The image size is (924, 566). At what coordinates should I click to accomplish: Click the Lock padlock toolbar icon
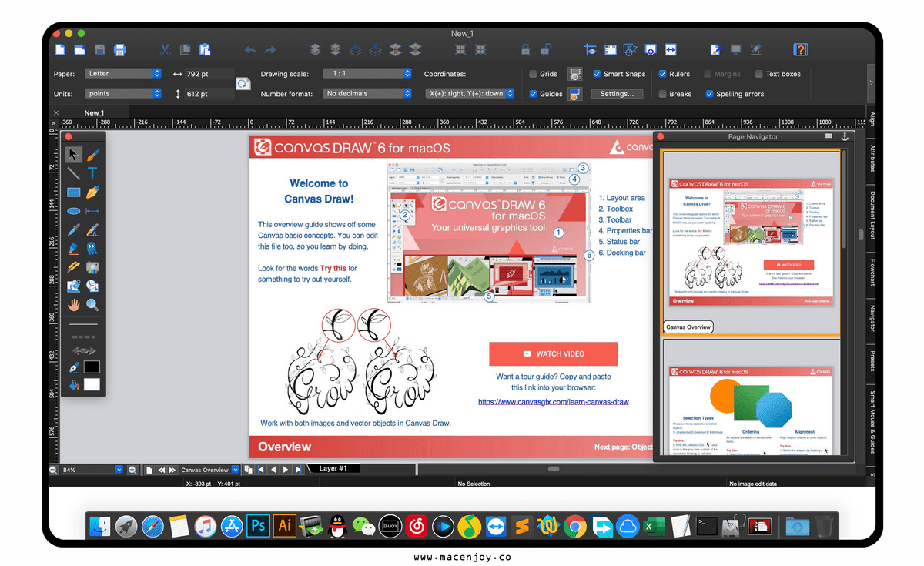pos(526,50)
